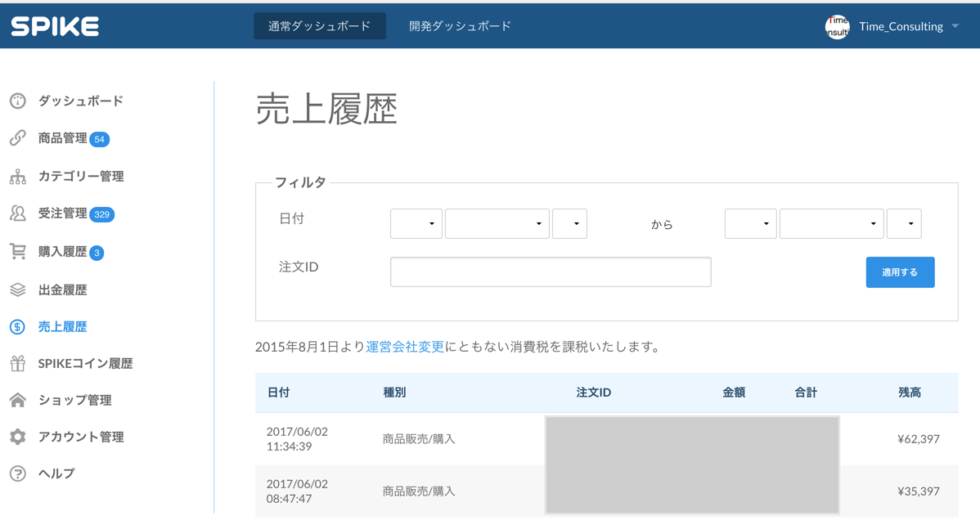980x525 pixels.
Task: Click the 54 badge beside 商品管理
Action: point(99,139)
